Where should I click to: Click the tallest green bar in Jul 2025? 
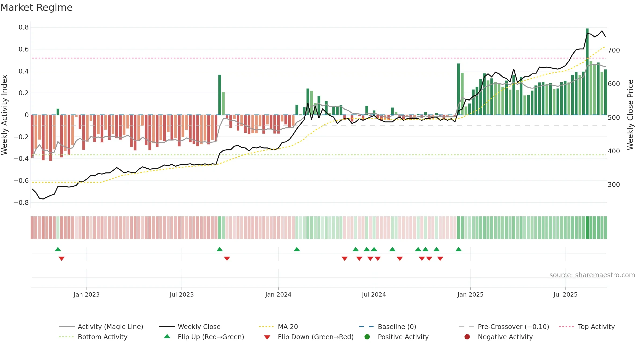[587, 72]
